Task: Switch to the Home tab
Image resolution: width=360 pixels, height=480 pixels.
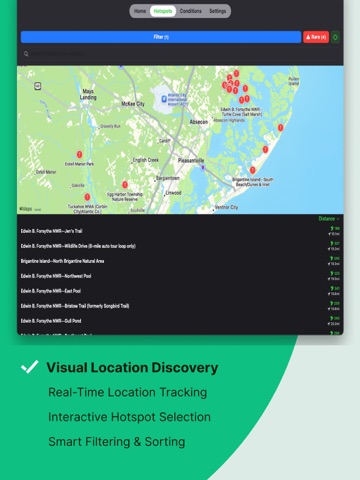Action: pos(140,11)
